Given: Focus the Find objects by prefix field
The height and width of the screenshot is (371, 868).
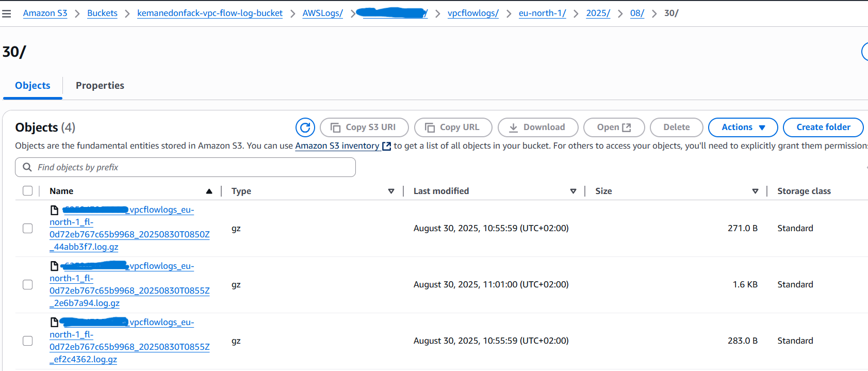Looking at the screenshot, I should 185,167.
